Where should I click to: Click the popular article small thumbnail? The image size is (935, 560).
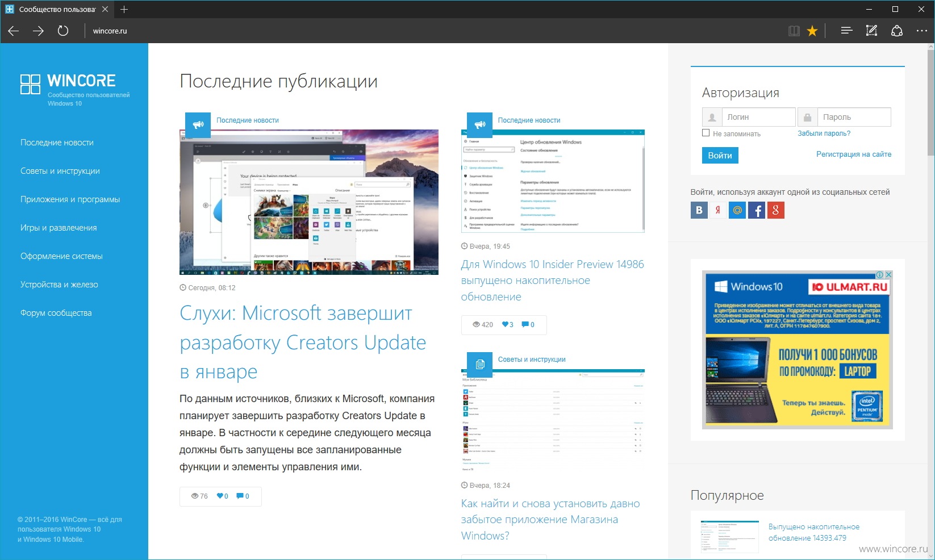(x=729, y=536)
